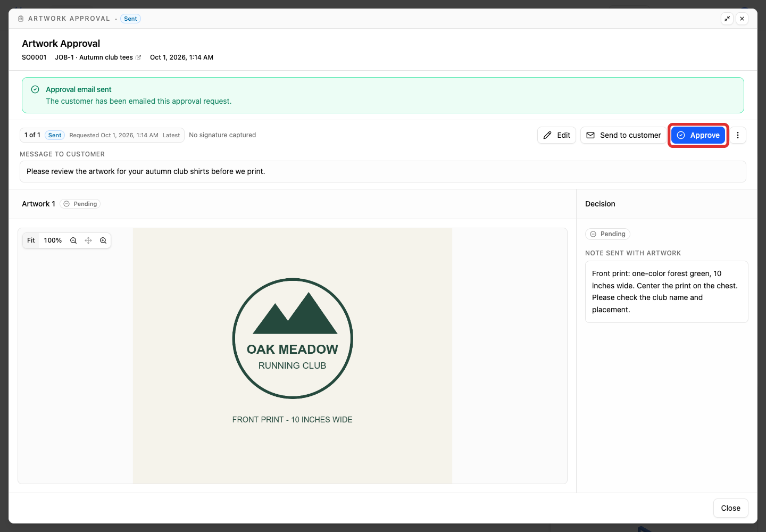Open the three-dot more options menu
The image size is (766, 532).
pyautogui.click(x=738, y=135)
